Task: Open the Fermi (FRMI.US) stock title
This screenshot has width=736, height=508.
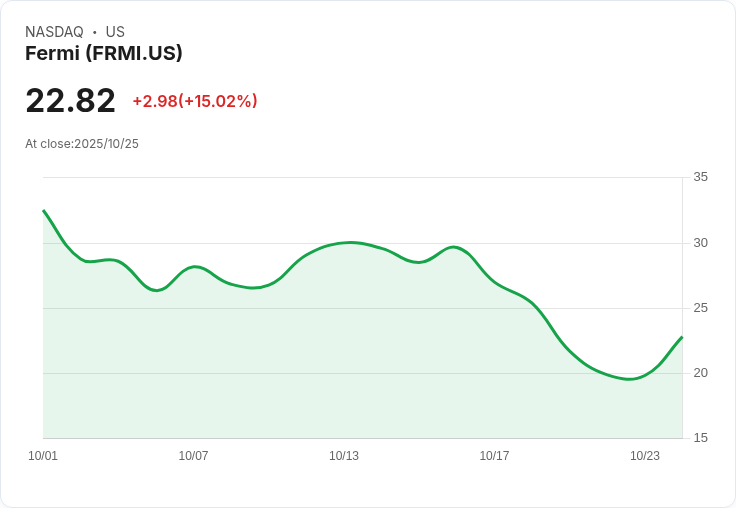Action: pos(104,54)
